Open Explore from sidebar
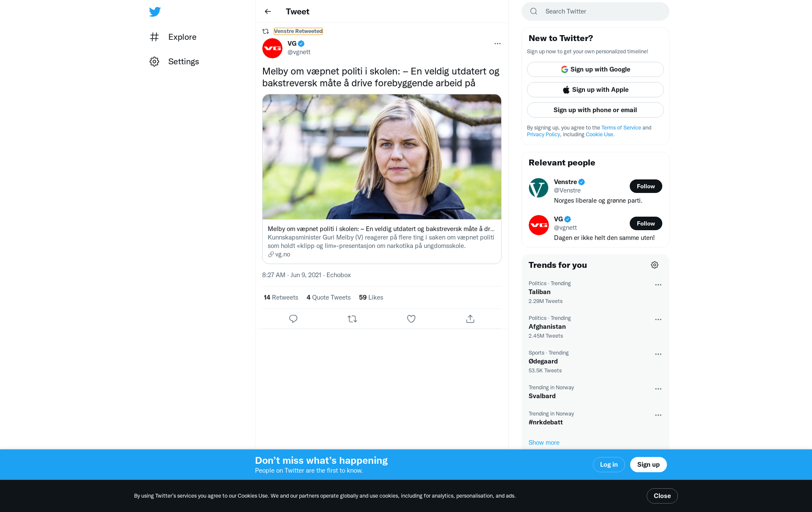 [173, 37]
